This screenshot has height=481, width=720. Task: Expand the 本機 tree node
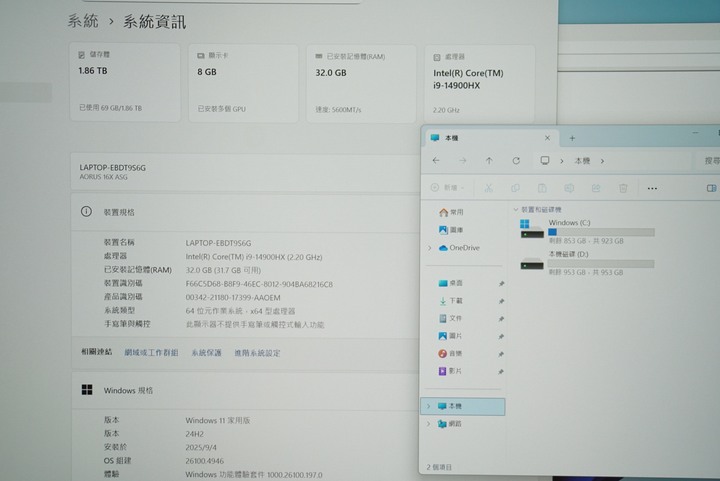click(x=428, y=406)
